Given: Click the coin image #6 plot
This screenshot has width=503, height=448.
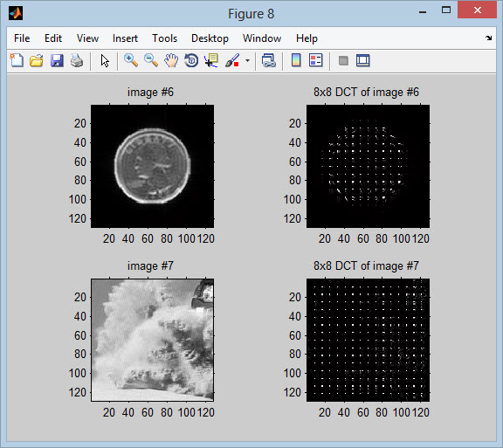Looking at the screenshot, I should [152, 166].
